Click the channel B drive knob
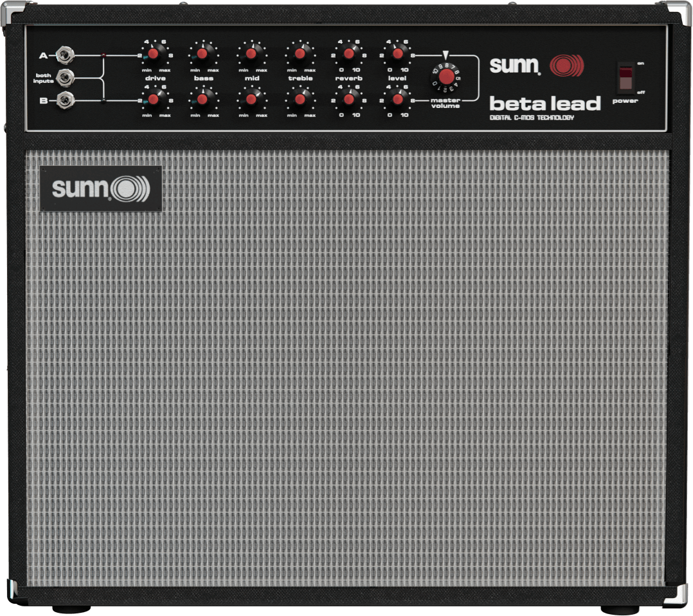The image size is (693, 616). (154, 100)
